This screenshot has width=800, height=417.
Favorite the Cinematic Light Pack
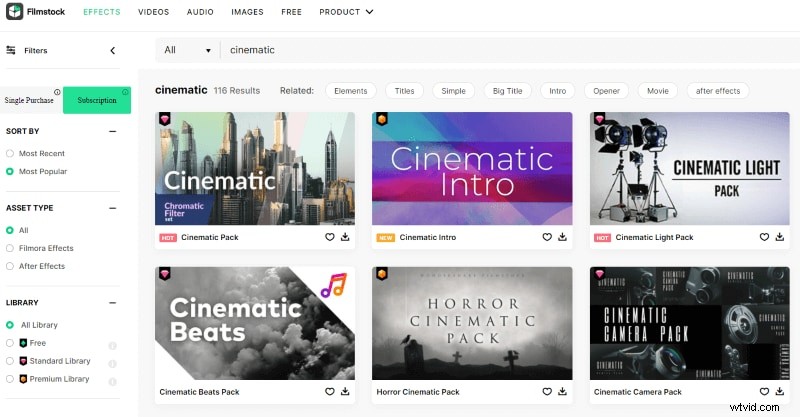click(x=764, y=237)
